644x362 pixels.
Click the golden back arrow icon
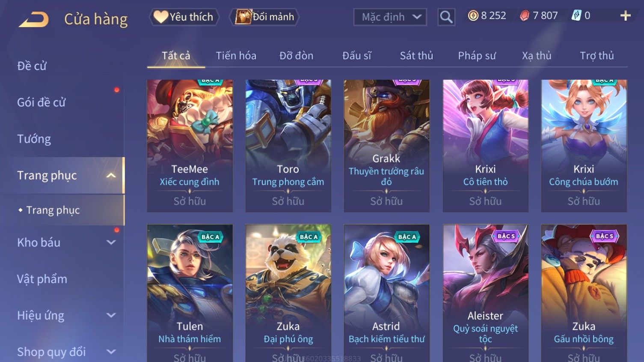click(33, 19)
